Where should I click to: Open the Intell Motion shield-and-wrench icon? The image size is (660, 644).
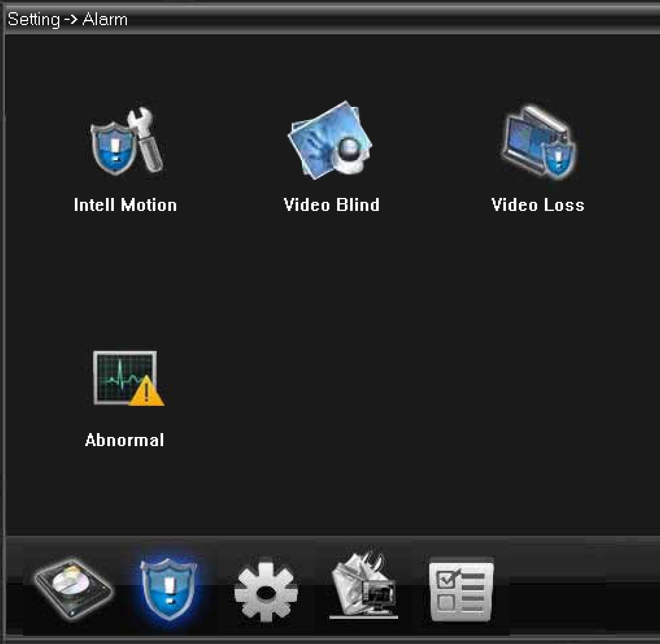126,142
